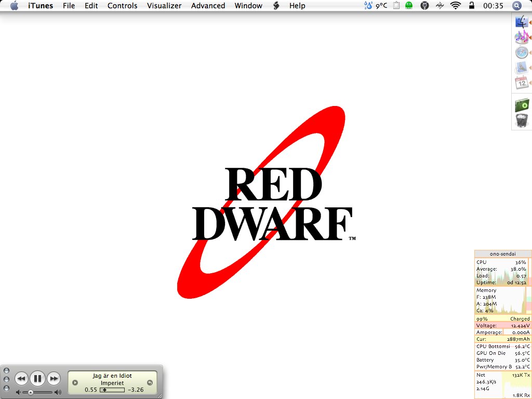Click the song title 'Jag är en Idiot'
Screen dimensions: 532x399
tap(112, 376)
